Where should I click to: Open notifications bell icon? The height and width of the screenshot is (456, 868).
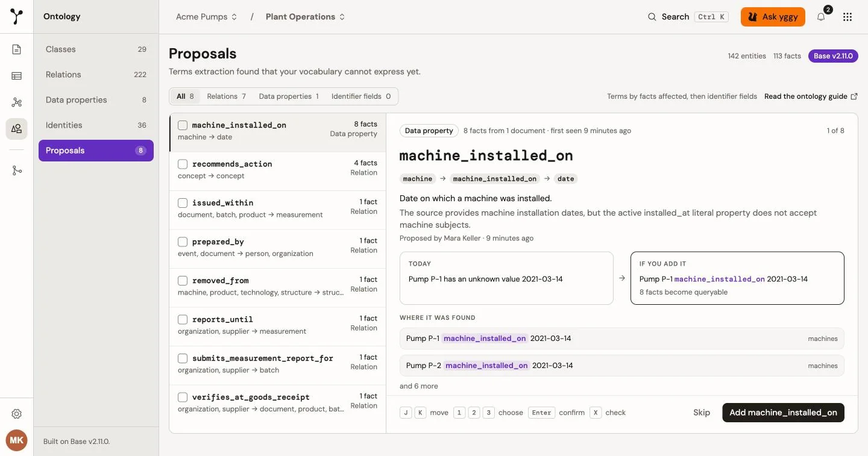821,17
